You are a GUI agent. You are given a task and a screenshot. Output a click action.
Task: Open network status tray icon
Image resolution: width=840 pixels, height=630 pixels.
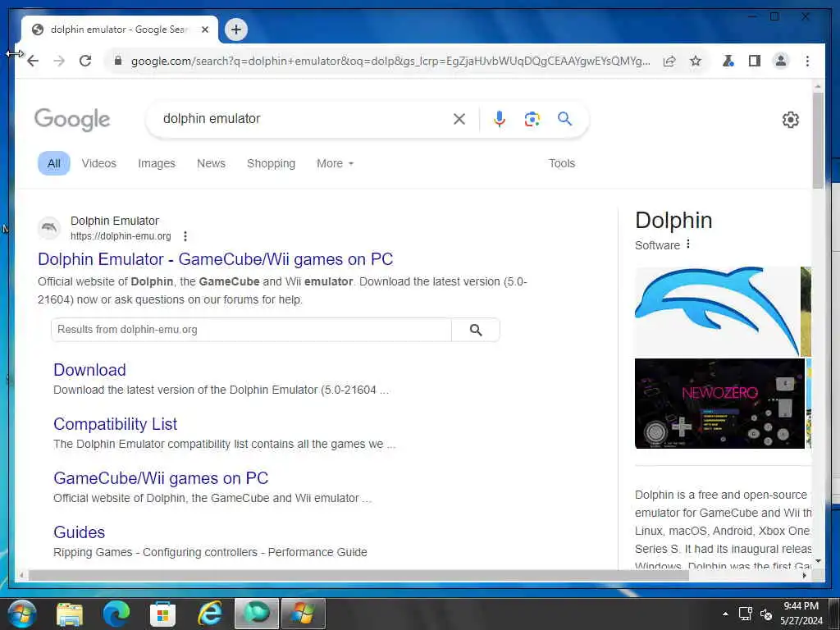click(745, 614)
